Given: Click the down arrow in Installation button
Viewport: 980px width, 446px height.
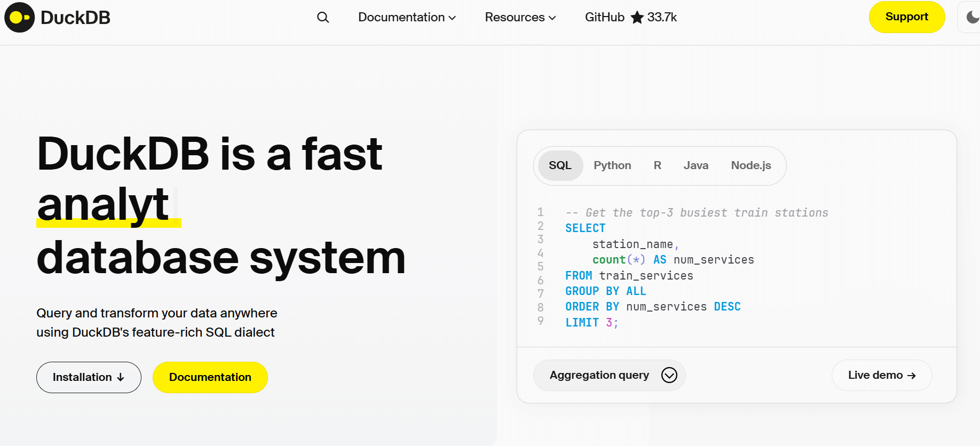Looking at the screenshot, I should 121,378.
